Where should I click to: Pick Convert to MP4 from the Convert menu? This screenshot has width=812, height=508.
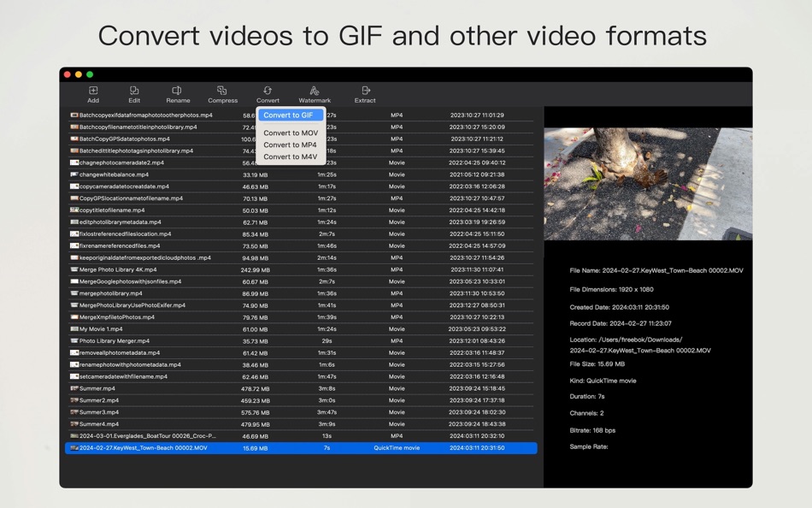[290, 145]
